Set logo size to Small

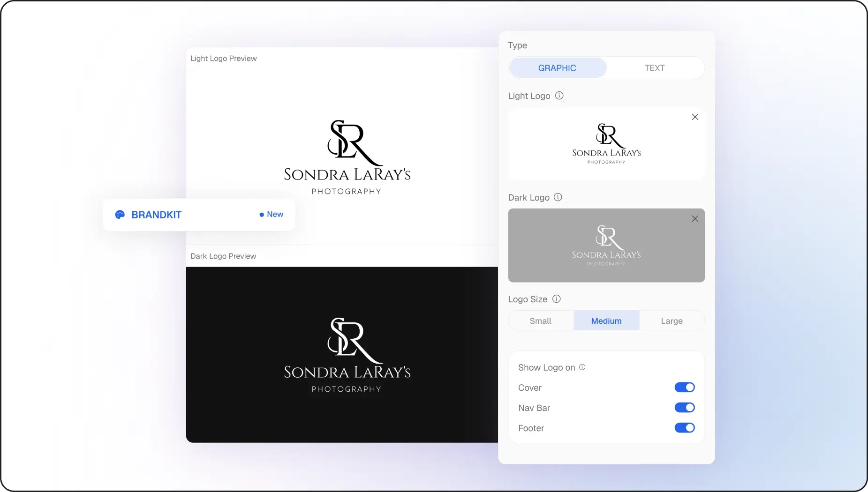[x=541, y=321]
